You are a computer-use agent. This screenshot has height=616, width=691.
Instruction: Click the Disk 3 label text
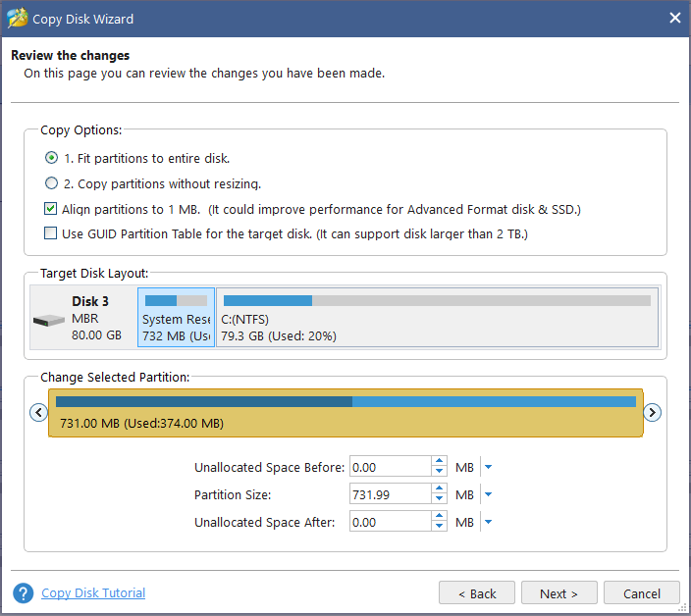pyautogui.click(x=90, y=301)
